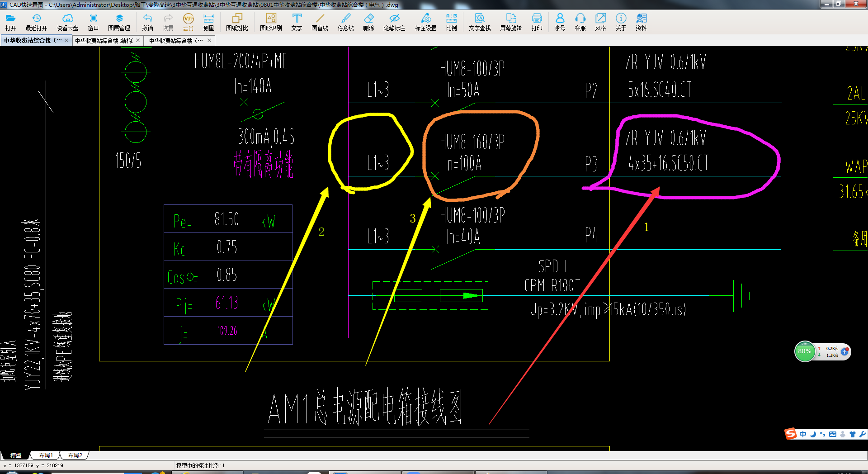Close the third 中华收费站综合楼 tab
The height and width of the screenshot is (474, 868).
pos(209,40)
